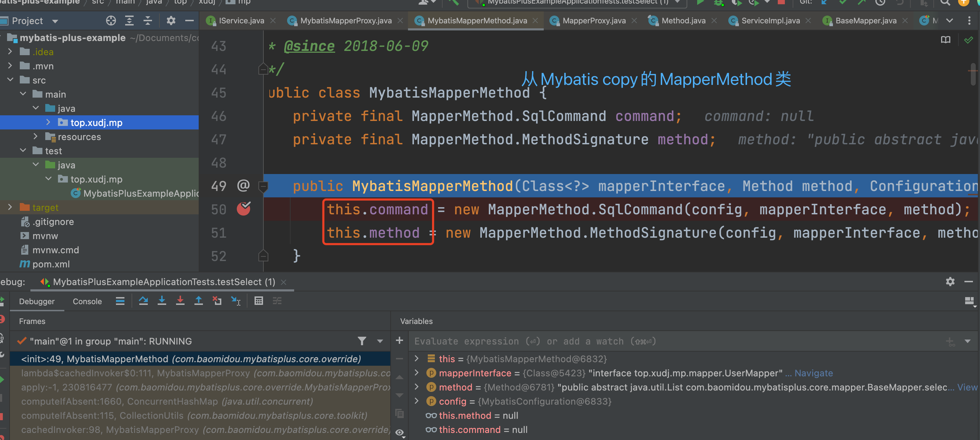Viewport: 980px width, 440px height.
Task: Open Evaluate Expression calculator icon
Action: tap(259, 301)
